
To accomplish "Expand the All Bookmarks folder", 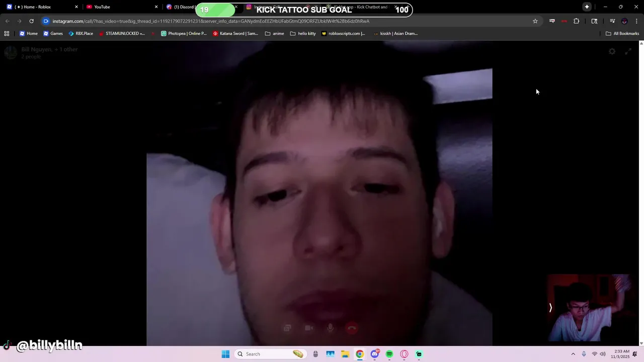I will (x=622, y=34).
